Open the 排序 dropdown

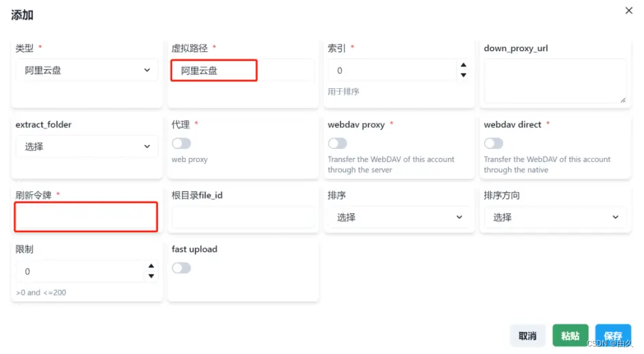tap(399, 217)
